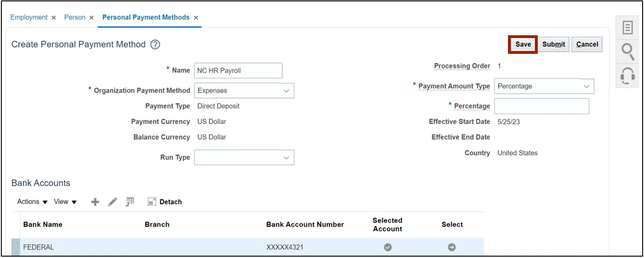Viewport: 644px width, 258px height.
Task: Click the export to spreadsheet icon
Action: [130, 201]
